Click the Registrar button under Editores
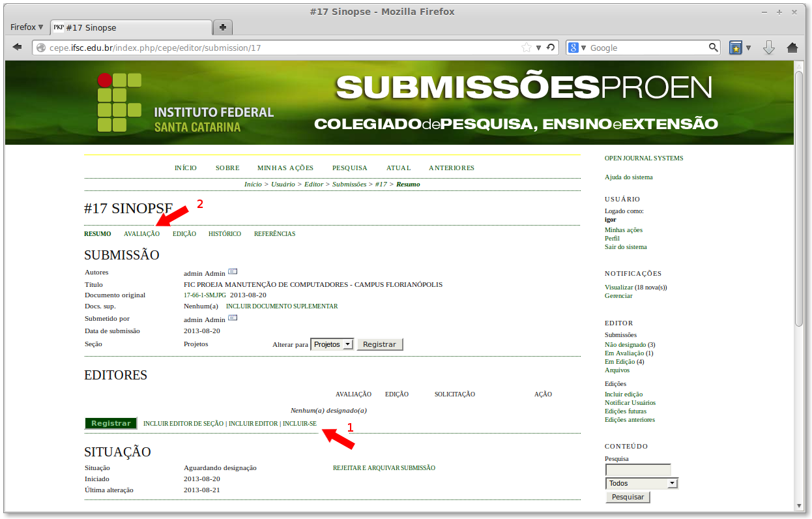 110,423
